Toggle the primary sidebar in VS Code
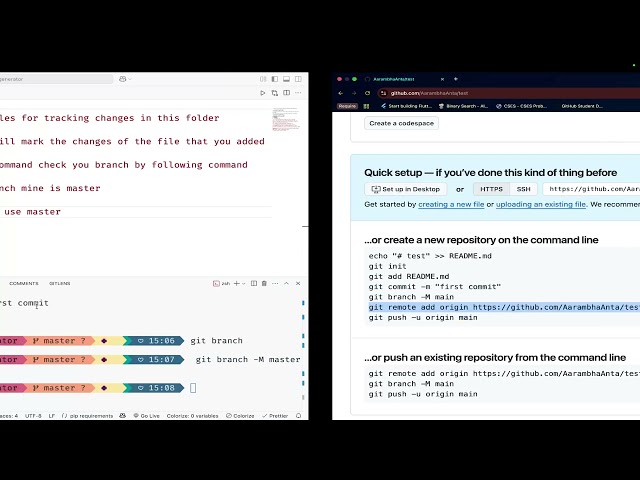 tap(275, 79)
